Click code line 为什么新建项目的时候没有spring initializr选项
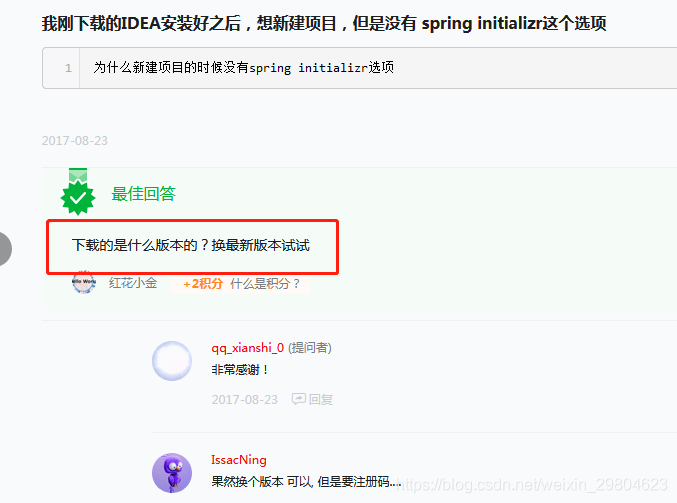677x503 pixels. click(x=244, y=68)
